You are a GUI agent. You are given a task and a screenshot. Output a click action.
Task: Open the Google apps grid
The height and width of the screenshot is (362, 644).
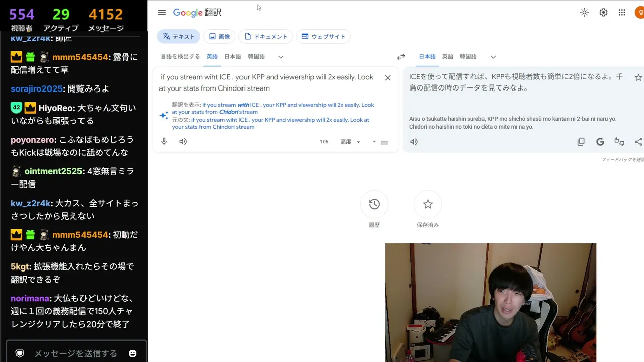pos(622,13)
